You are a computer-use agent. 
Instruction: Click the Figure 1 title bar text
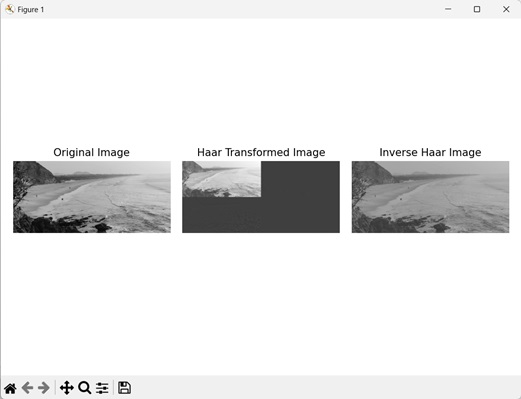click(31, 10)
